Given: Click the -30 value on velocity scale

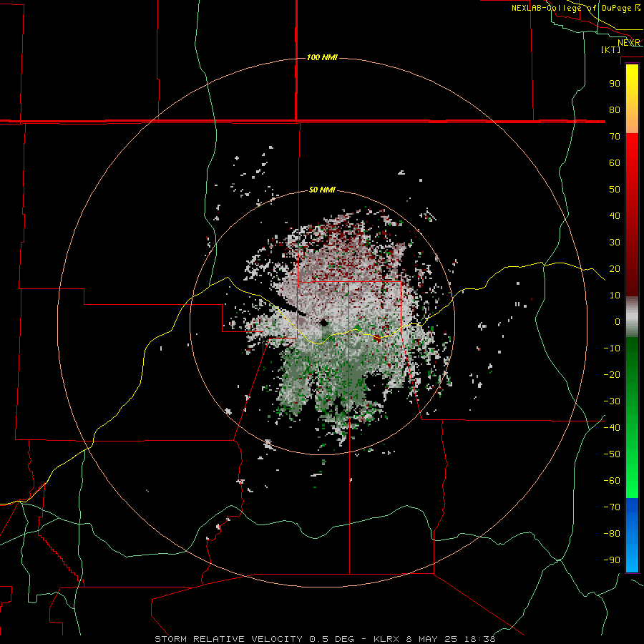Looking at the screenshot, I should point(612,401).
